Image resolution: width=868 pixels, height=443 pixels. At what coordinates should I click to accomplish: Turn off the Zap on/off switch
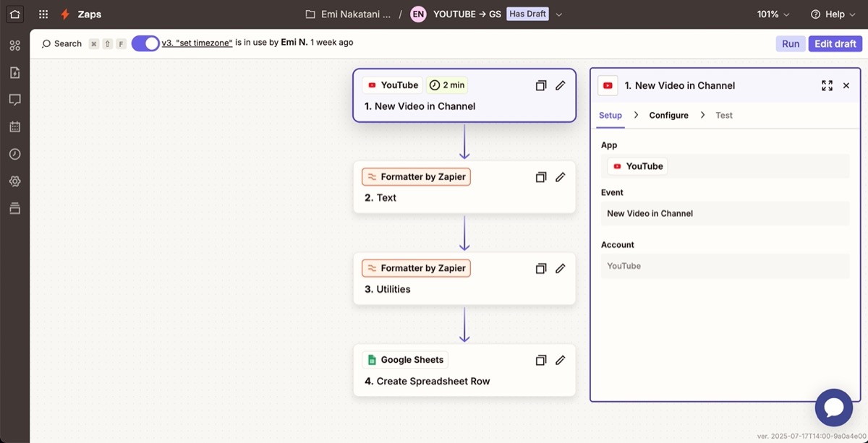tap(145, 43)
